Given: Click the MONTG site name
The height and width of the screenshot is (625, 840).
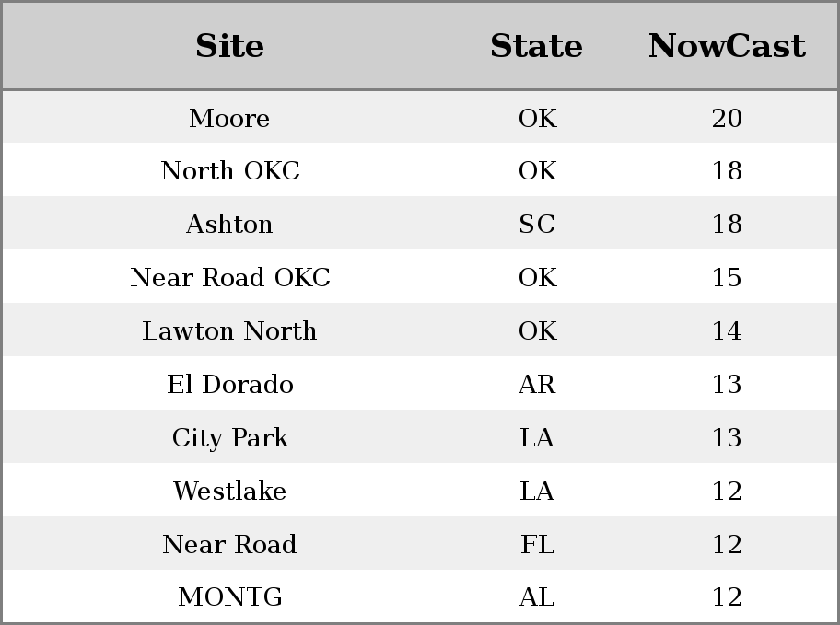Looking at the screenshot, I should [230, 597].
